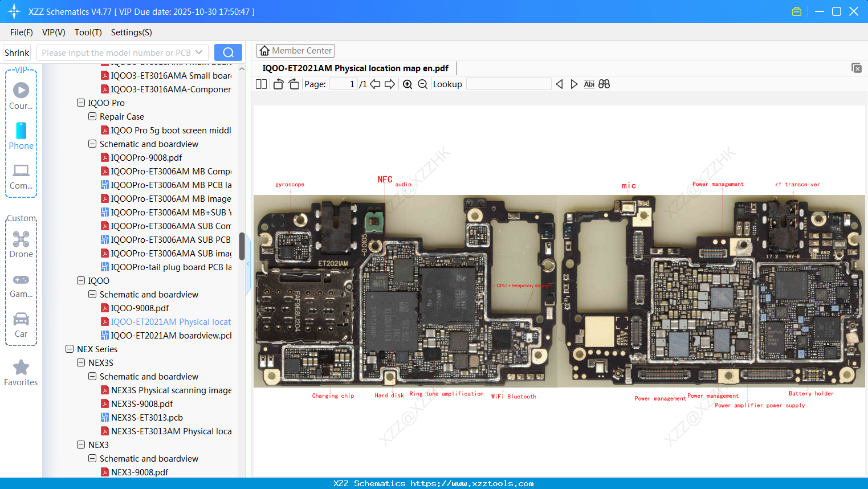
Task: Click the blue search magnifier button
Action: pyautogui.click(x=228, y=52)
